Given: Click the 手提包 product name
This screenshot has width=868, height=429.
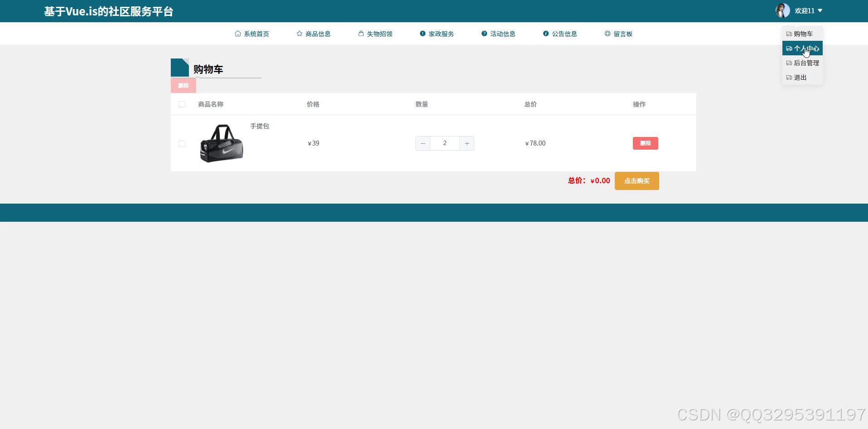Looking at the screenshot, I should [x=260, y=126].
